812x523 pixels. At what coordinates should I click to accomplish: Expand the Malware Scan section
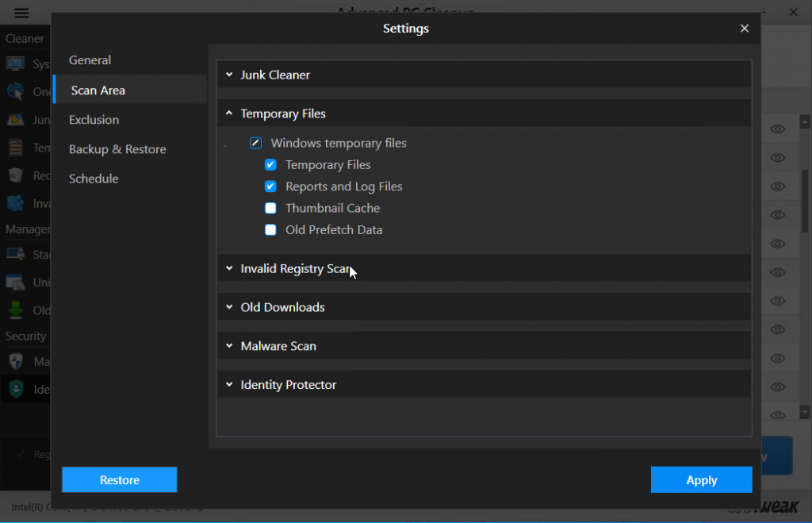pyautogui.click(x=484, y=346)
